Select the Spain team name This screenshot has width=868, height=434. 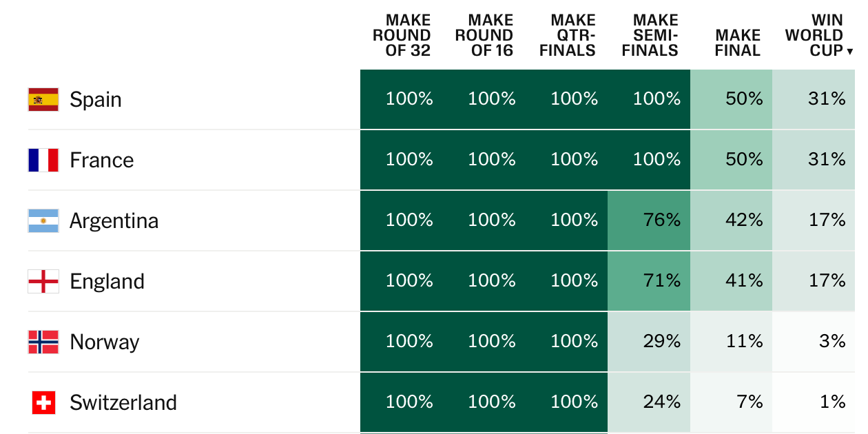tap(96, 99)
